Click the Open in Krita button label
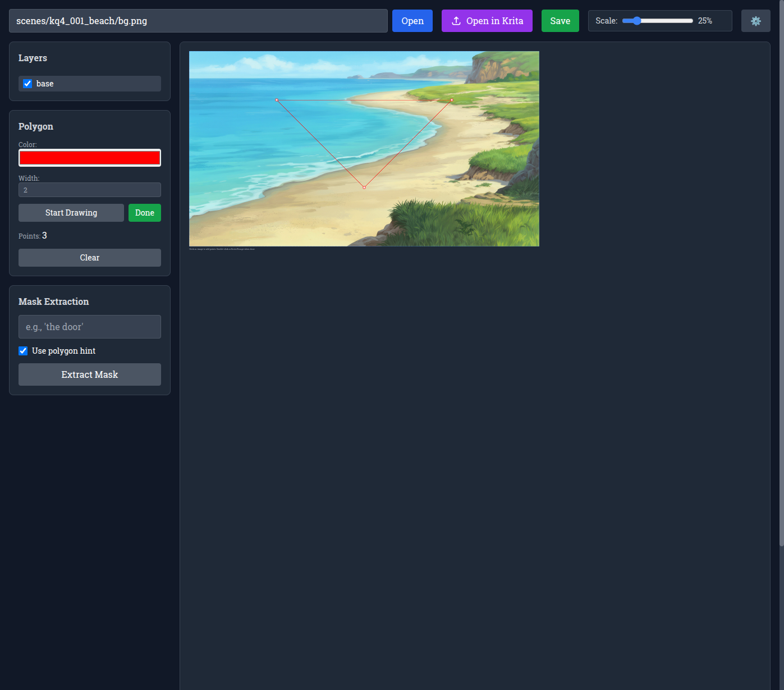Screen dimensions: 784x690 (x=494, y=21)
